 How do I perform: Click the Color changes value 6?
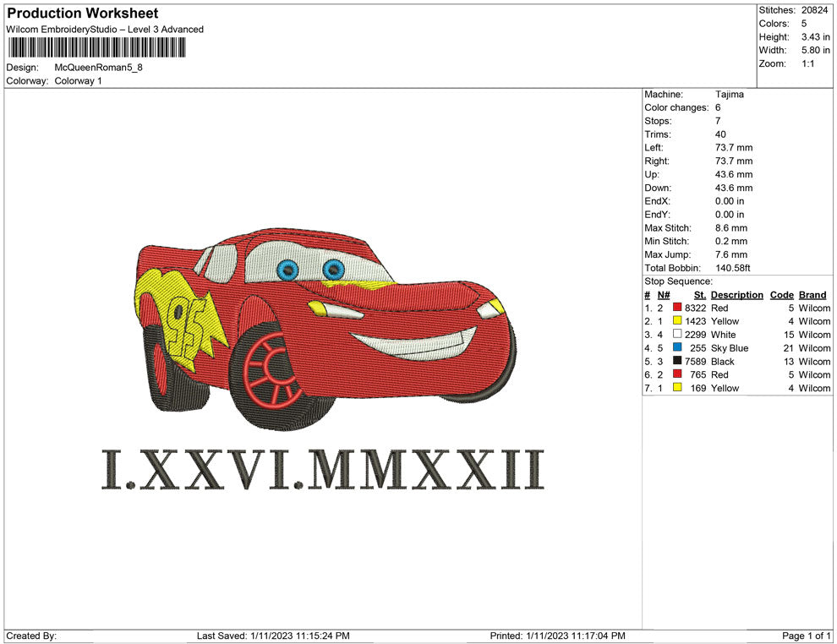point(718,107)
